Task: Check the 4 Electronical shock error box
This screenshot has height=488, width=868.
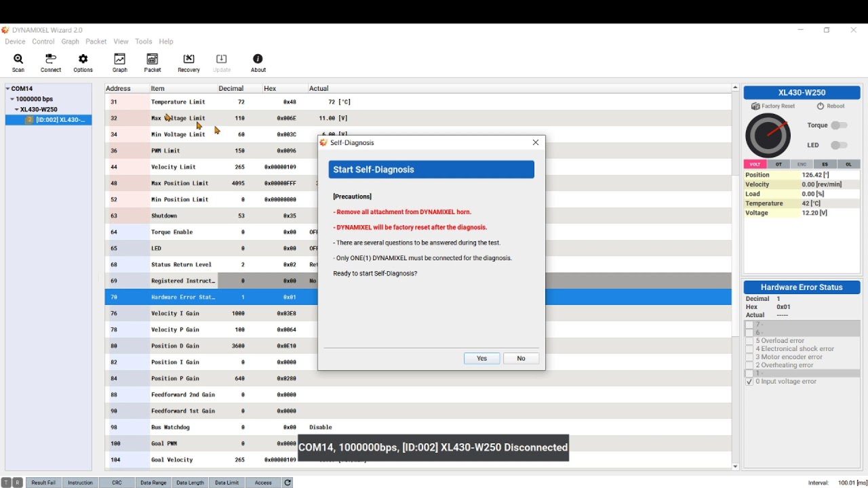Action: coord(749,349)
